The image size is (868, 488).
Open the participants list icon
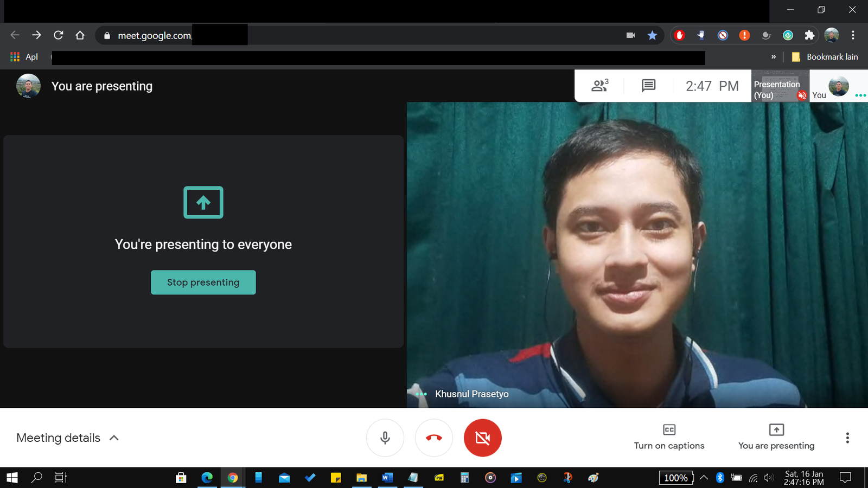pyautogui.click(x=599, y=86)
